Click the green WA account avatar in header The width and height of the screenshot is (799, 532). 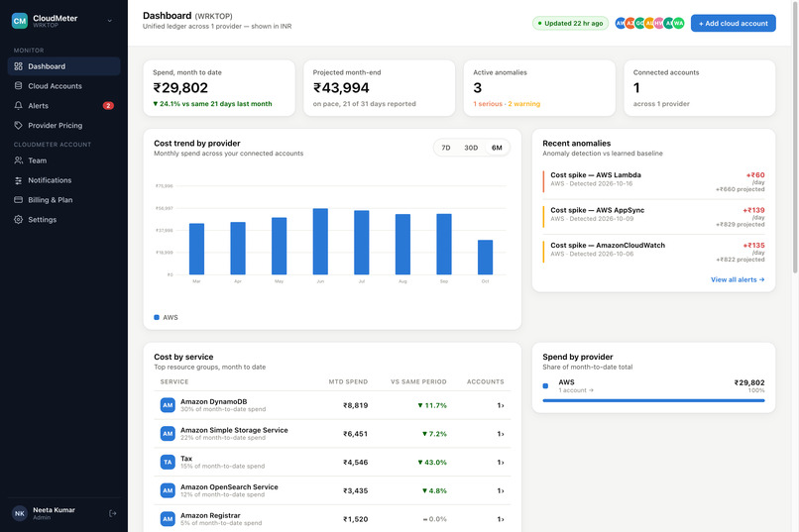pyautogui.click(x=679, y=23)
